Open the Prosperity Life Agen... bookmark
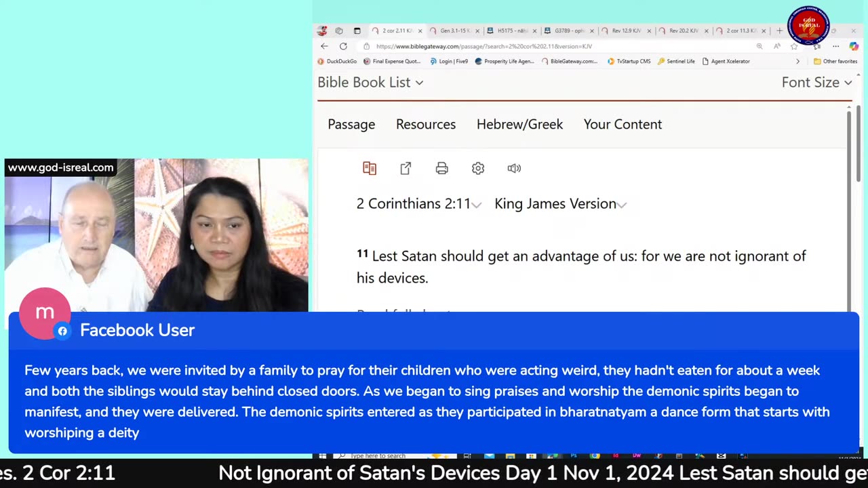 click(x=505, y=61)
